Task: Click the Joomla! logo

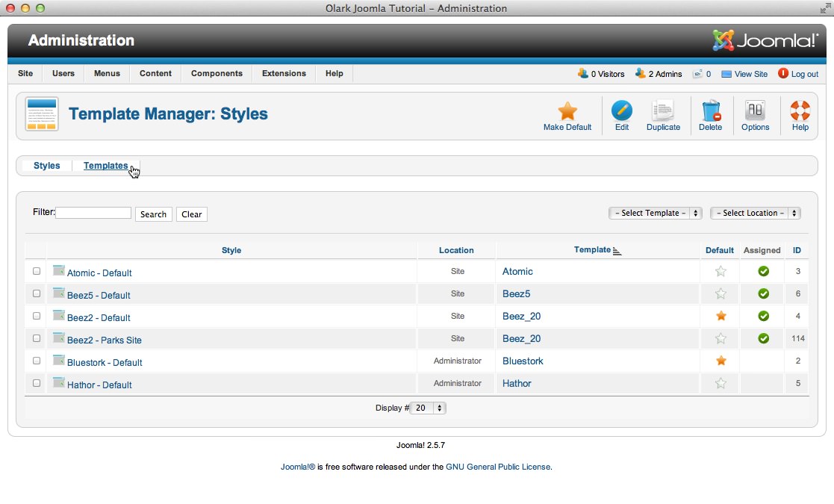Action: [x=765, y=40]
